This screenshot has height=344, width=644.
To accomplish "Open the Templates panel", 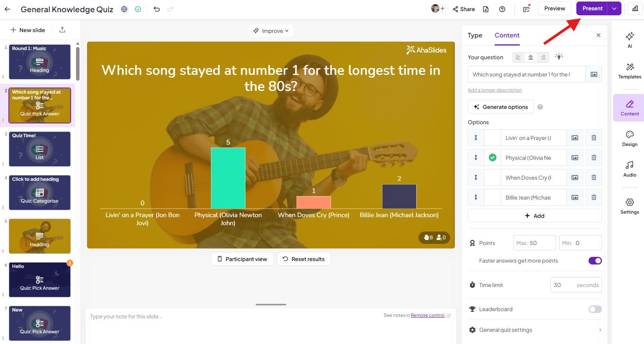I will [629, 71].
